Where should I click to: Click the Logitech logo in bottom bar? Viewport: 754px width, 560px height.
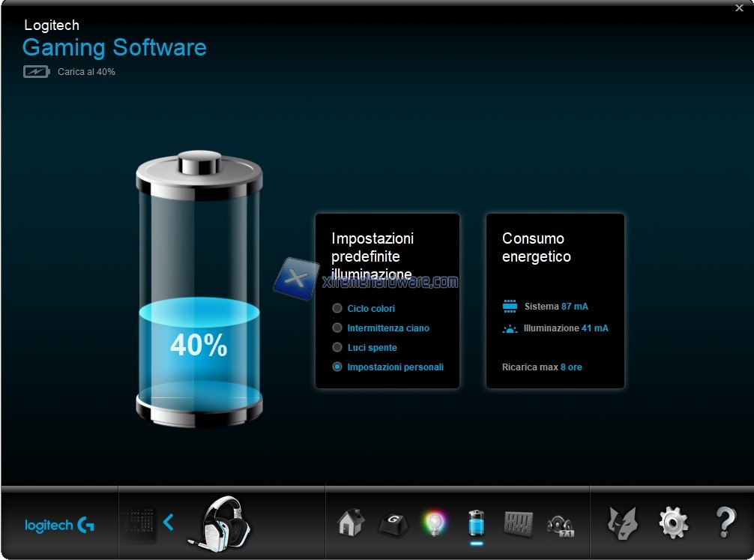point(59,525)
